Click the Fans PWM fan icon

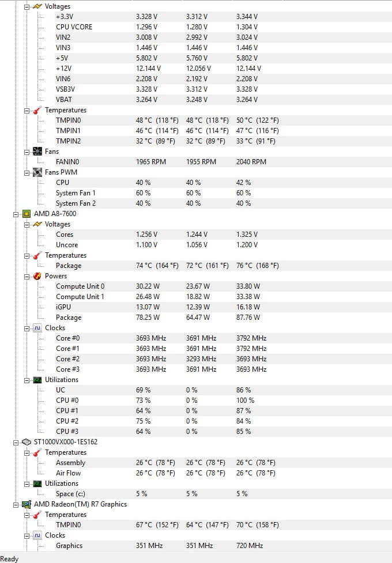[x=37, y=172]
